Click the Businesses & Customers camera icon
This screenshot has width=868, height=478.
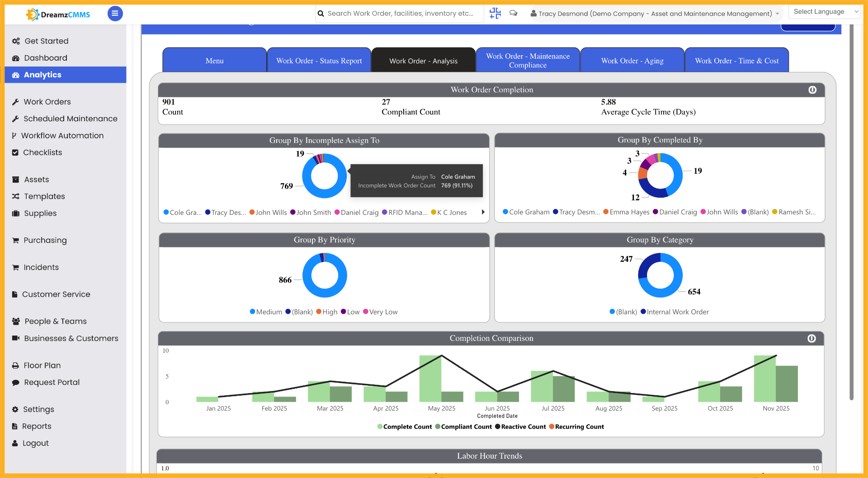point(16,338)
